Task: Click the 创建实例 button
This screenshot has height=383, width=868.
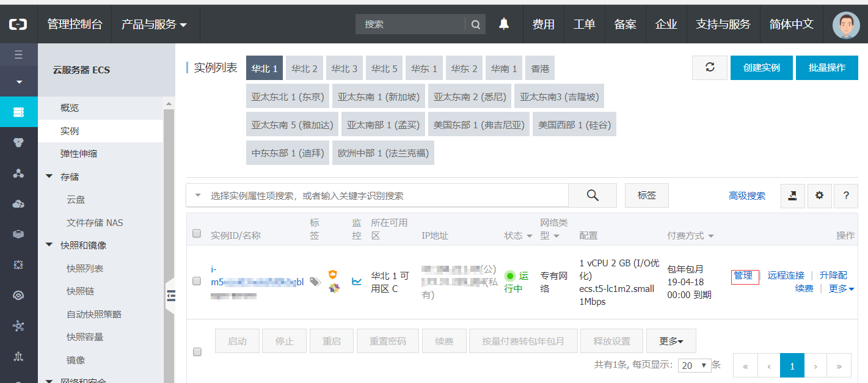Action: coord(761,68)
